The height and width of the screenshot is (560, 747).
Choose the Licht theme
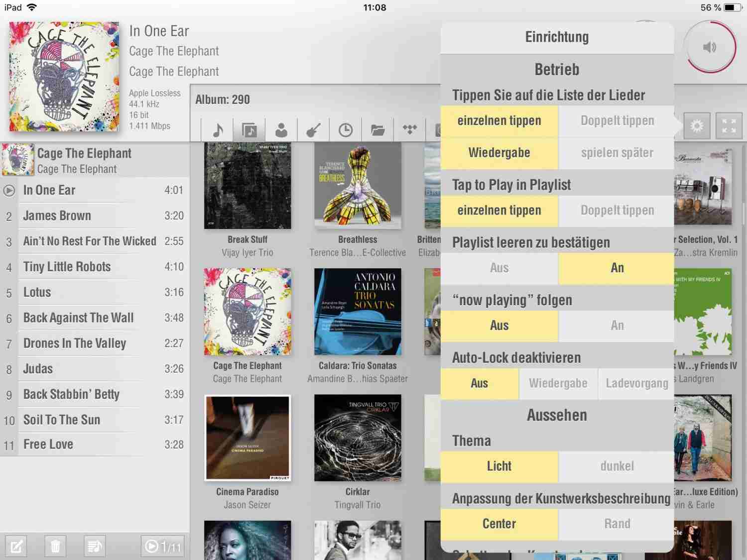[x=499, y=466]
